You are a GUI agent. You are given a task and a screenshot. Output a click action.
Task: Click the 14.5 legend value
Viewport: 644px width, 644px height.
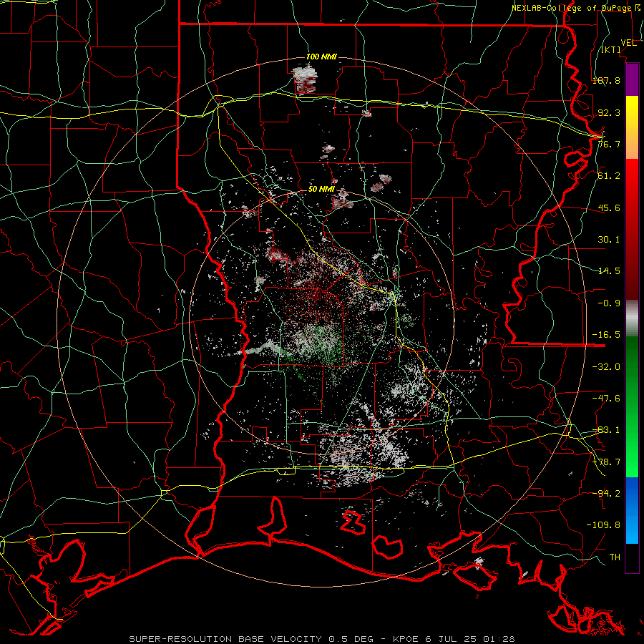(x=609, y=271)
